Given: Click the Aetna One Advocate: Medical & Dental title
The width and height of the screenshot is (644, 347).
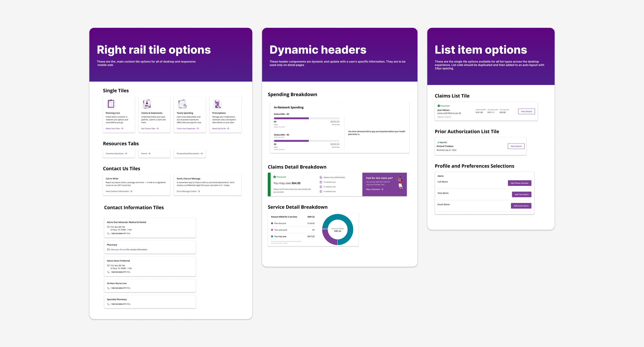Looking at the screenshot, I should coord(126,222).
